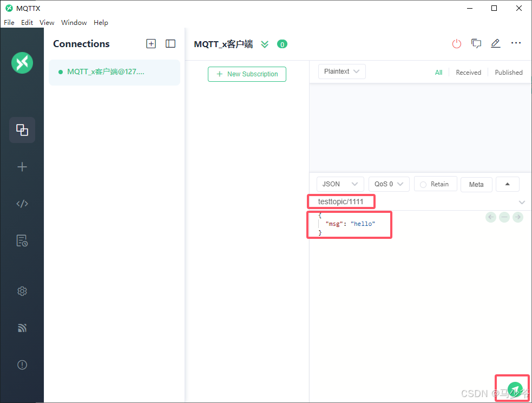Minimize the MQTTX window

470,8
